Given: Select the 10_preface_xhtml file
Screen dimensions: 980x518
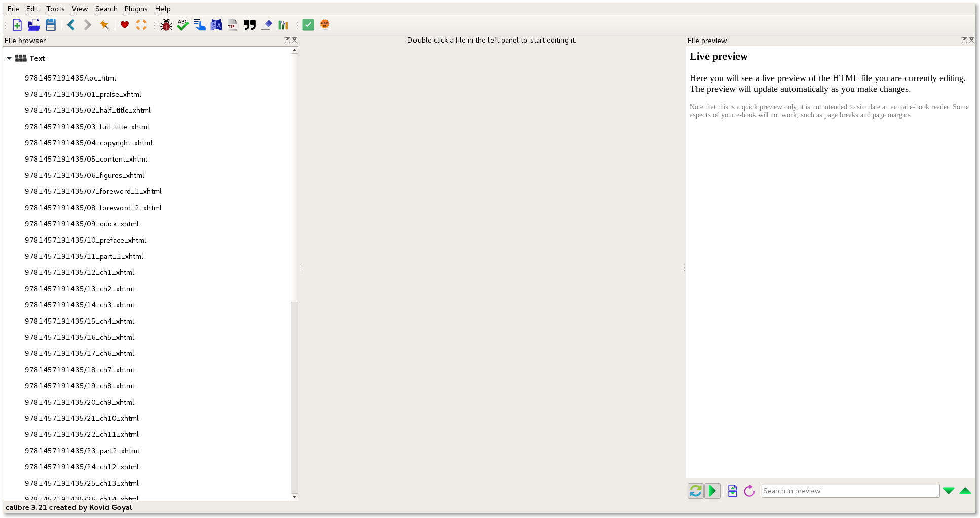Looking at the screenshot, I should [x=86, y=240].
